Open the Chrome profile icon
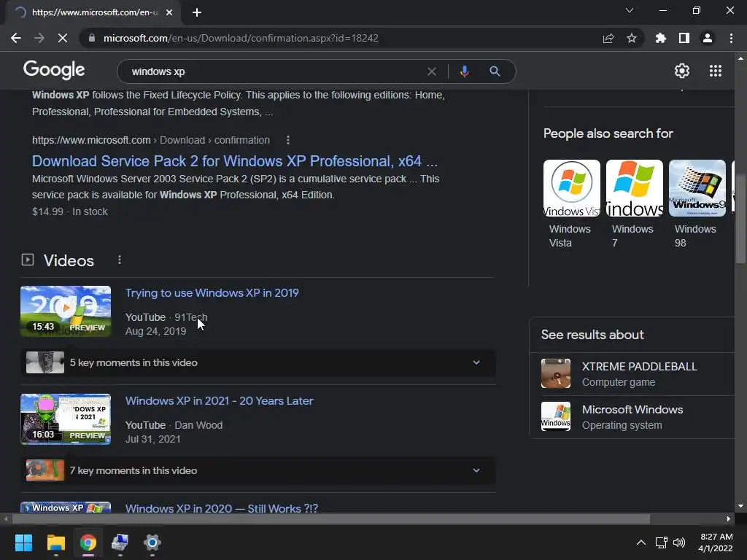 pos(708,38)
